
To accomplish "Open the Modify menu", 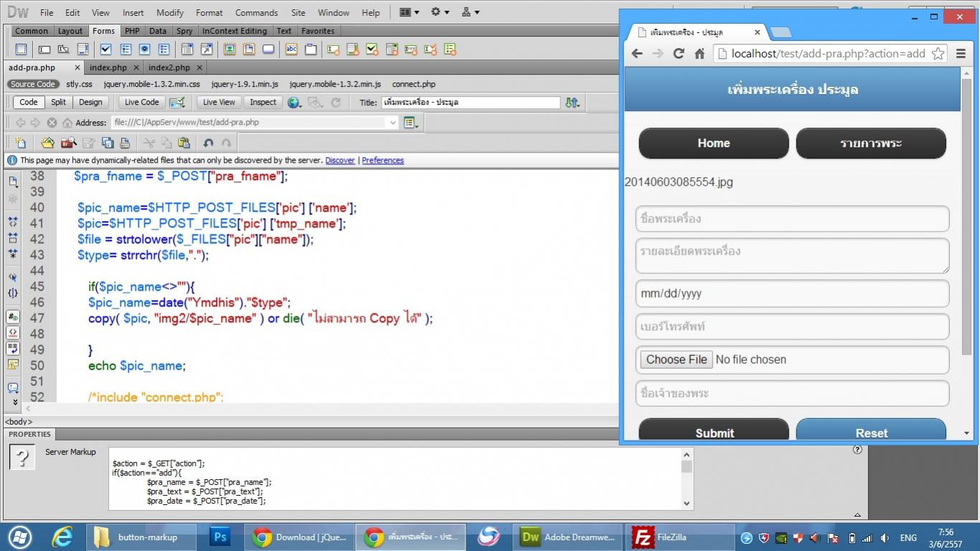I will [170, 12].
